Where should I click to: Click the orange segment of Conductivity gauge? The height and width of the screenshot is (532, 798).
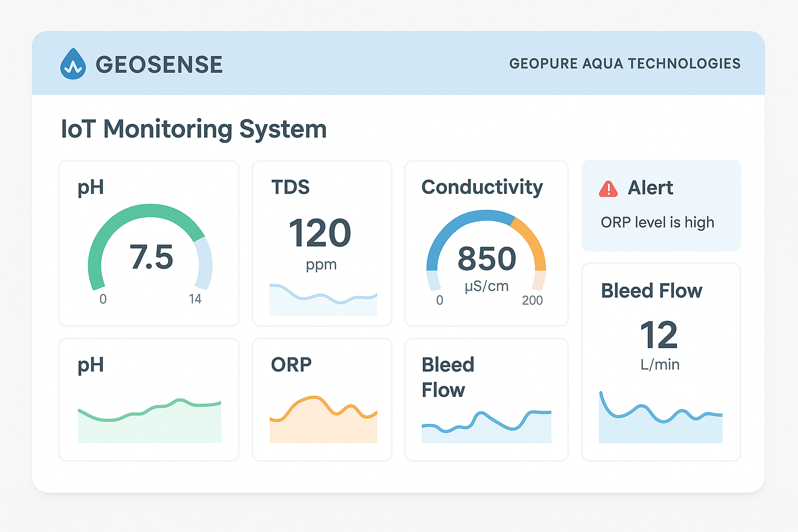[533, 240]
